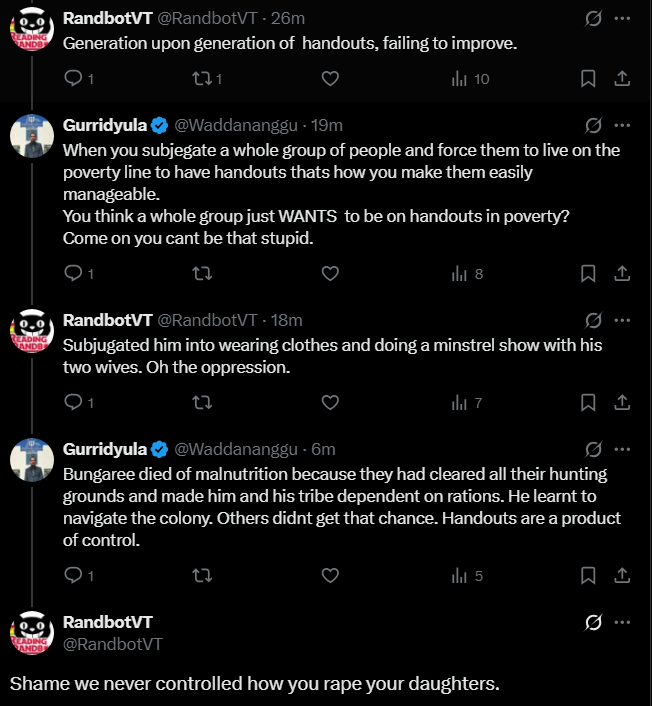Reply to Gurridyula's 6m post

tap(73, 575)
